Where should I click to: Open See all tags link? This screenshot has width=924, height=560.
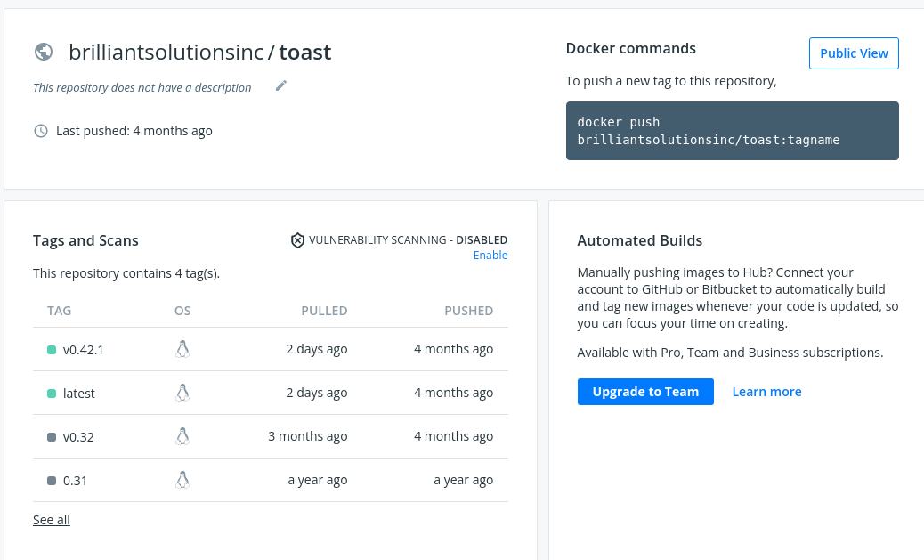coord(52,520)
